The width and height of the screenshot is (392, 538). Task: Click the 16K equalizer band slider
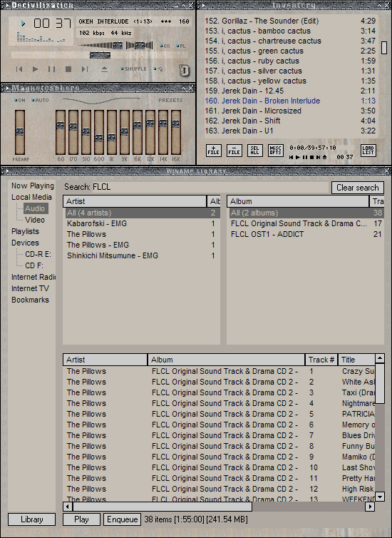coord(176,133)
